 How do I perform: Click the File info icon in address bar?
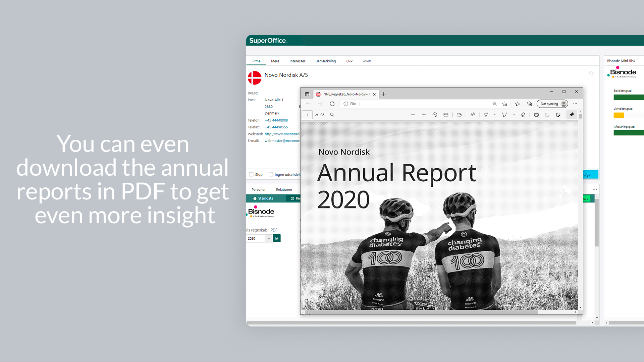(346, 104)
